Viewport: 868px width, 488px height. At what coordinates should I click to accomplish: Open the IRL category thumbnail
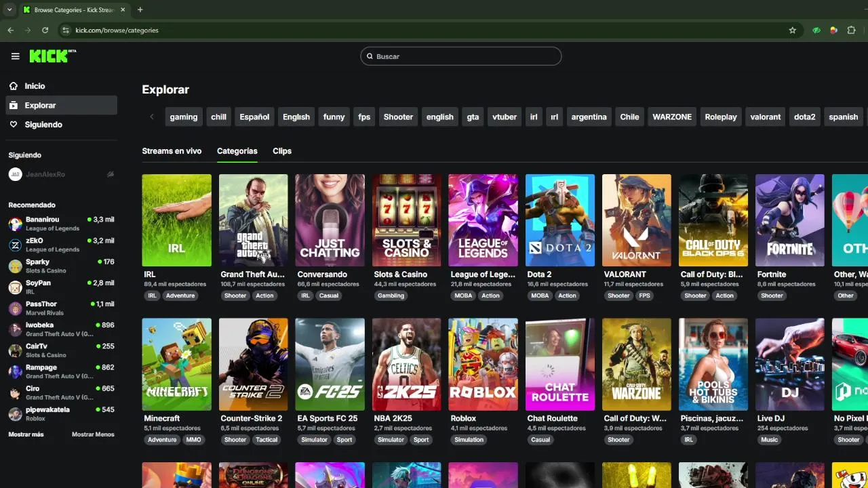tap(176, 220)
